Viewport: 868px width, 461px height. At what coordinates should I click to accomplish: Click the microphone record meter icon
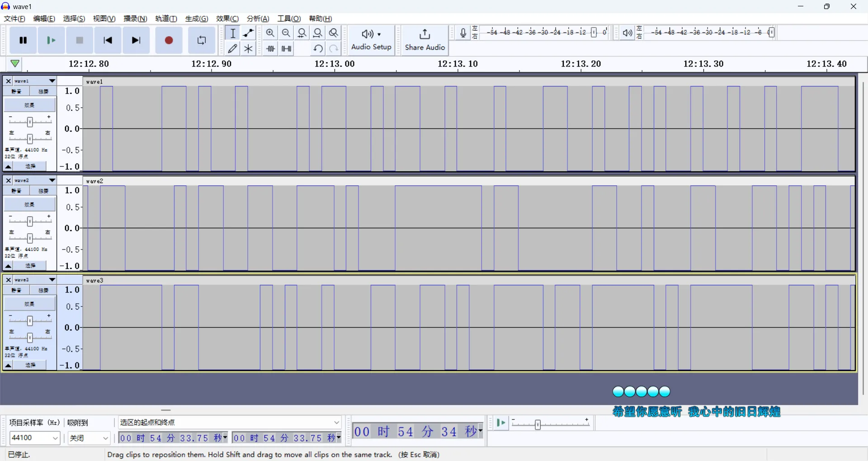(463, 33)
